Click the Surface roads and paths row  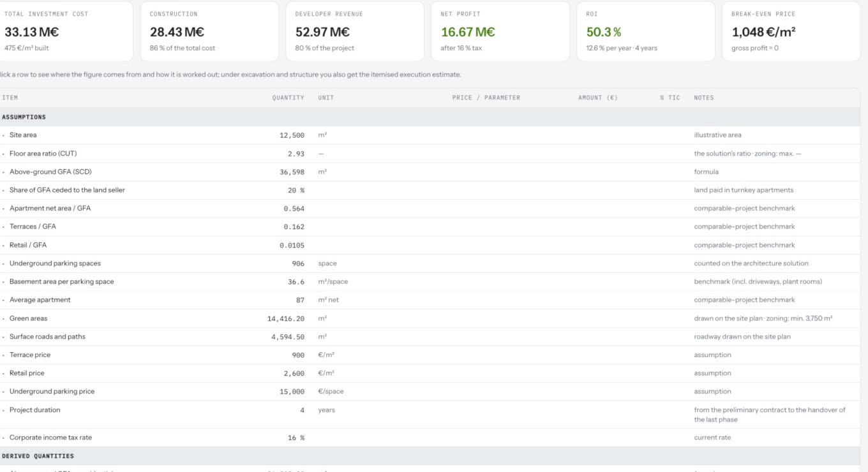tap(430, 337)
